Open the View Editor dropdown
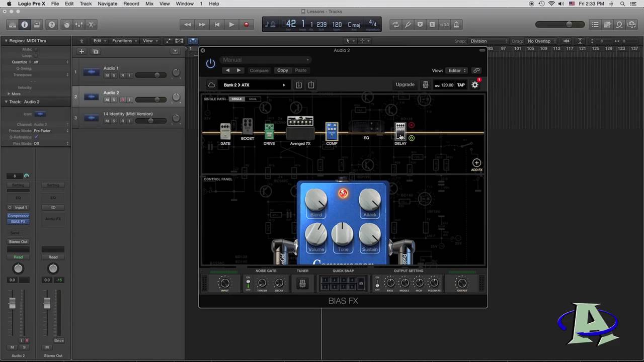644x362 pixels. (x=456, y=70)
